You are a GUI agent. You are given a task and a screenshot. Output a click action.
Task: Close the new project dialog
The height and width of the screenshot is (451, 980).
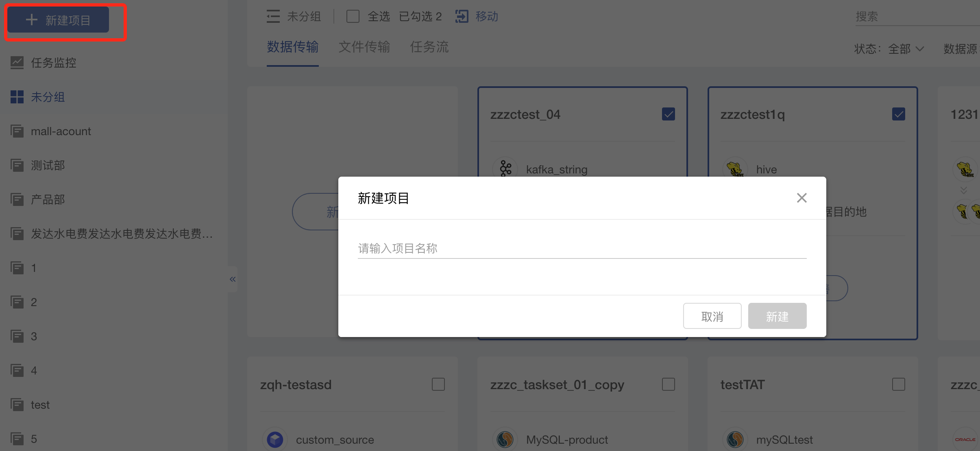pos(801,198)
